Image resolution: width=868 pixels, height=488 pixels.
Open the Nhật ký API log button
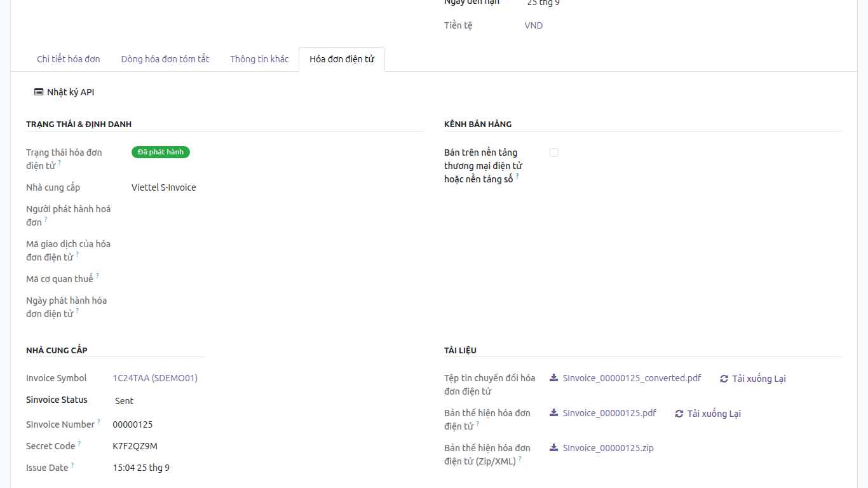click(x=64, y=92)
